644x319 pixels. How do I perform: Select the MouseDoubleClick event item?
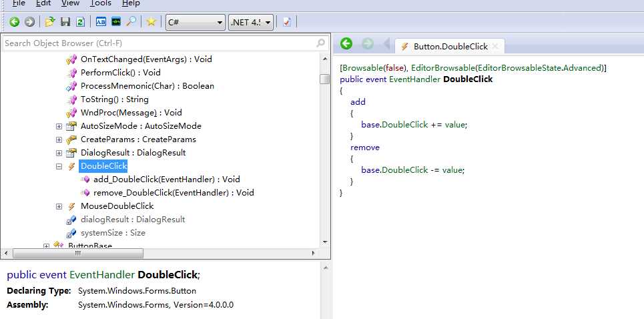117,206
